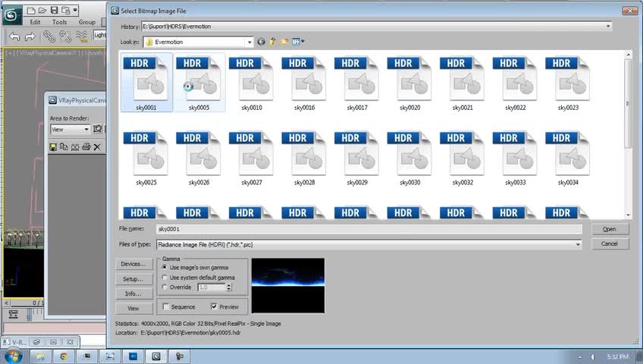Open the View Menu dropdown icon

click(x=298, y=42)
